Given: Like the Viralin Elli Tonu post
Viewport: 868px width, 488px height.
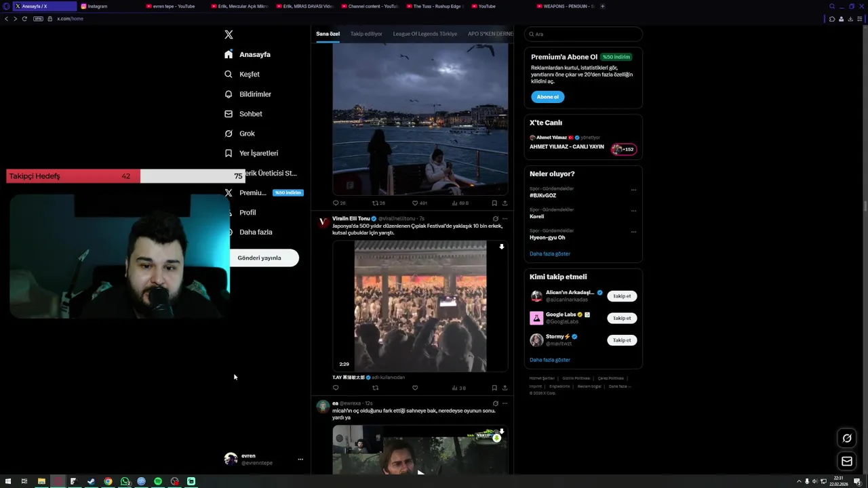Looking at the screenshot, I should (x=415, y=388).
